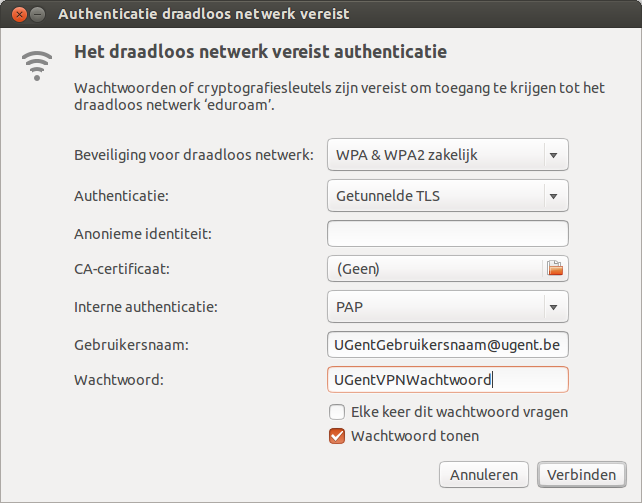Enable 'Elke keer dit wachtwoord vragen' checkbox
This screenshot has height=503, width=642.
point(337,412)
